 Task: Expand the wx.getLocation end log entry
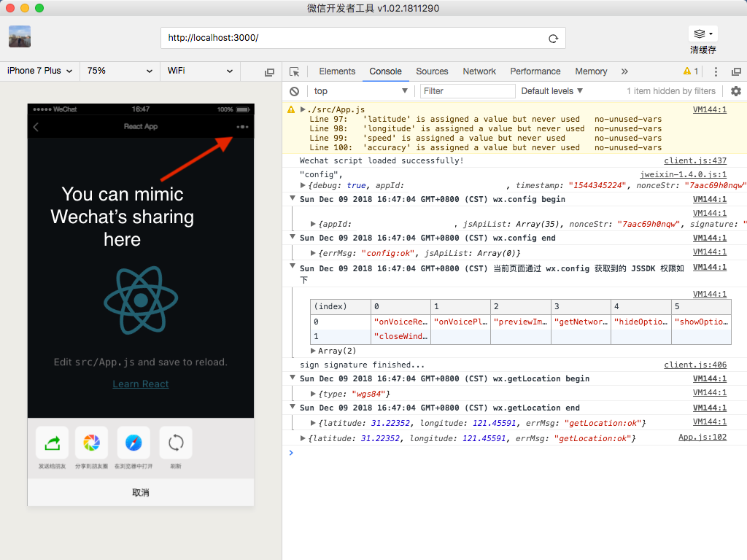coord(290,408)
